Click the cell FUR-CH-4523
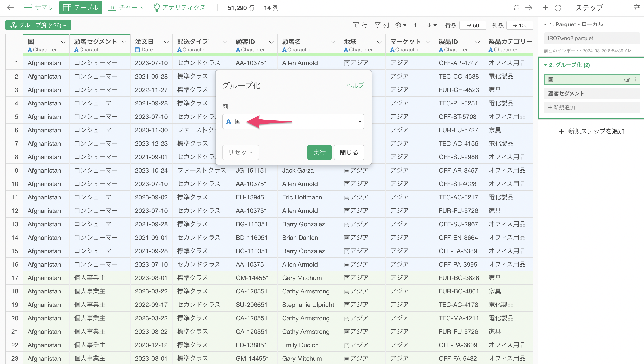The width and height of the screenshot is (644, 364). coord(459,90)
